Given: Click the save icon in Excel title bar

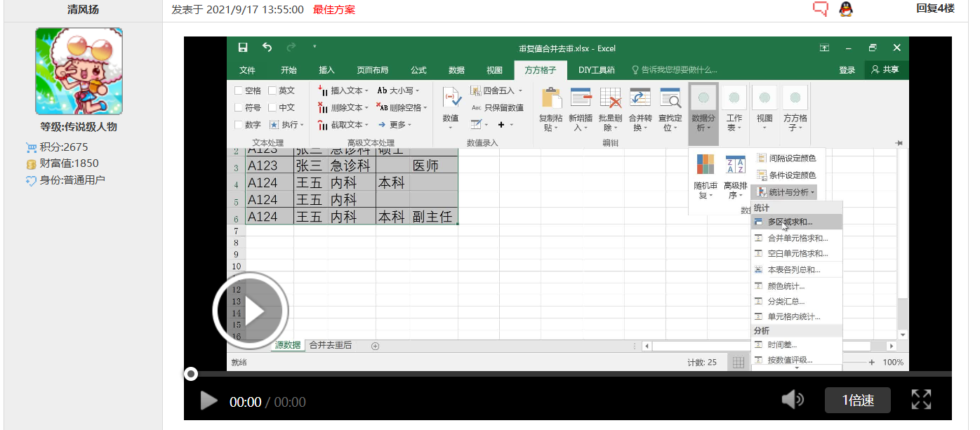Looking at the screenshot, I should click(243, 48).
